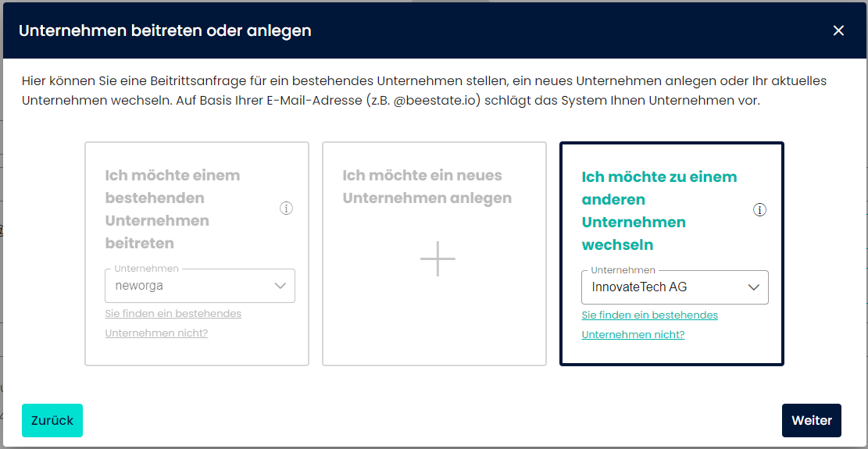
Task: Open the InnovateTech AG company dropdown
Action: click(664, 287)
